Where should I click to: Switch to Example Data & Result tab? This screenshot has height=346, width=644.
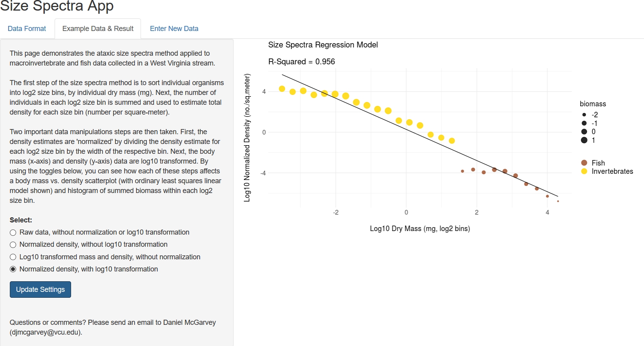click(98, 29)
